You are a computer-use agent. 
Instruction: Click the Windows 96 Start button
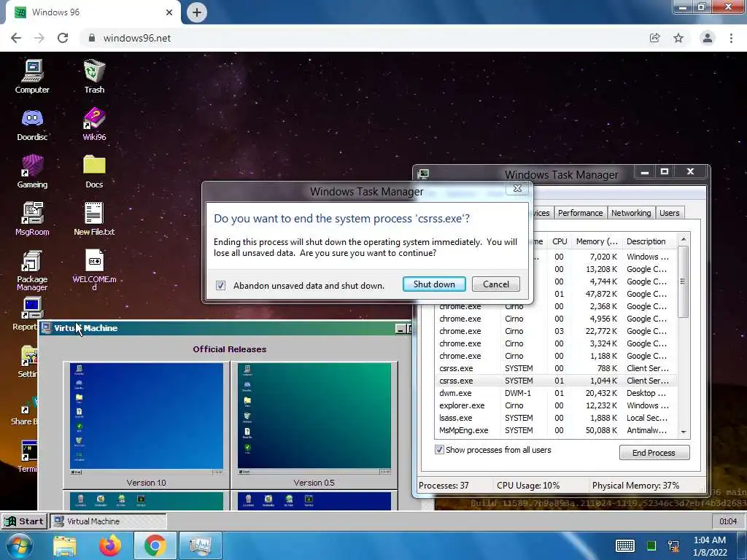25,521
